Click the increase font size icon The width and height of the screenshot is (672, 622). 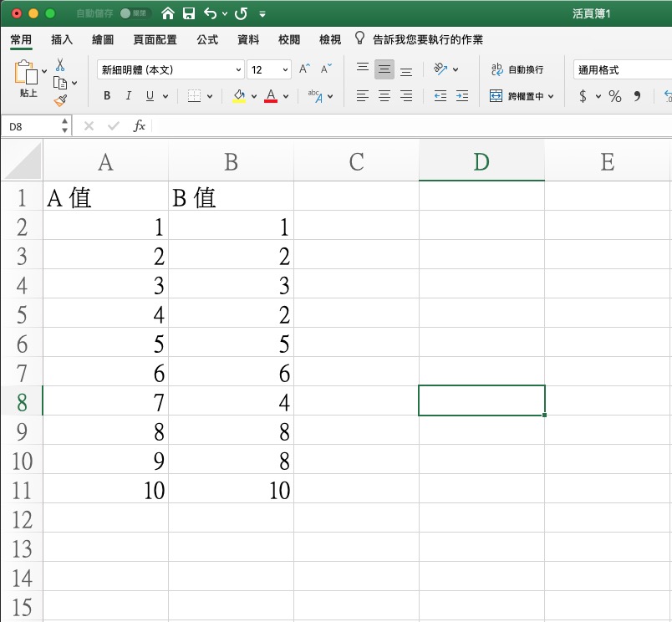[x=305, y=69]
